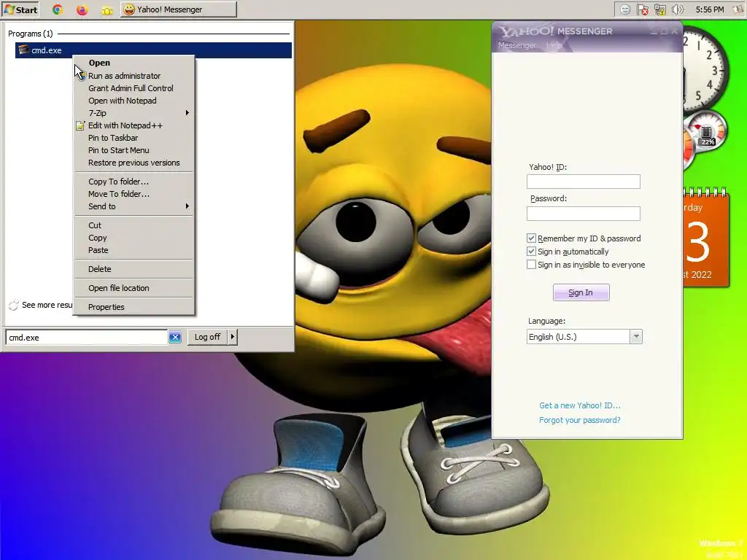Select Move To folder...

coord(134,194)
